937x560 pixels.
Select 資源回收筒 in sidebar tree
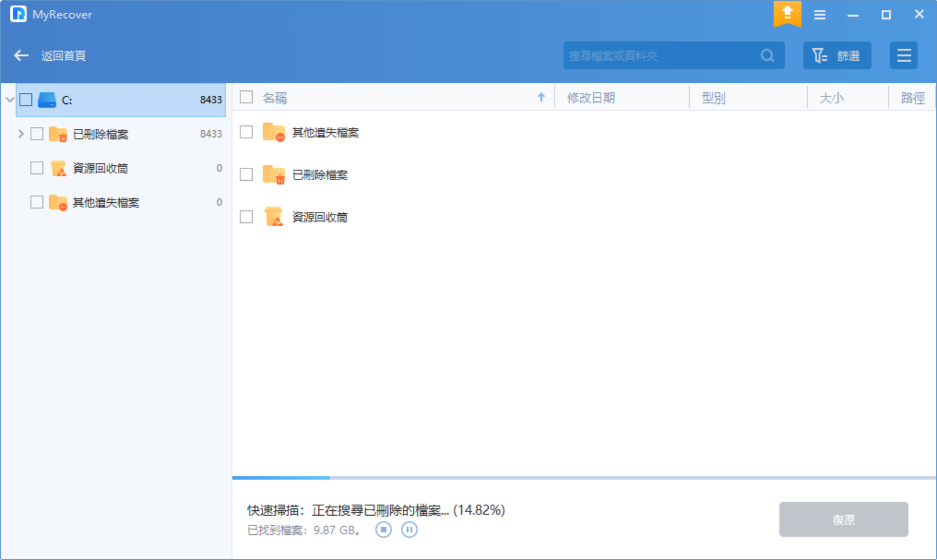coord(100,168)
